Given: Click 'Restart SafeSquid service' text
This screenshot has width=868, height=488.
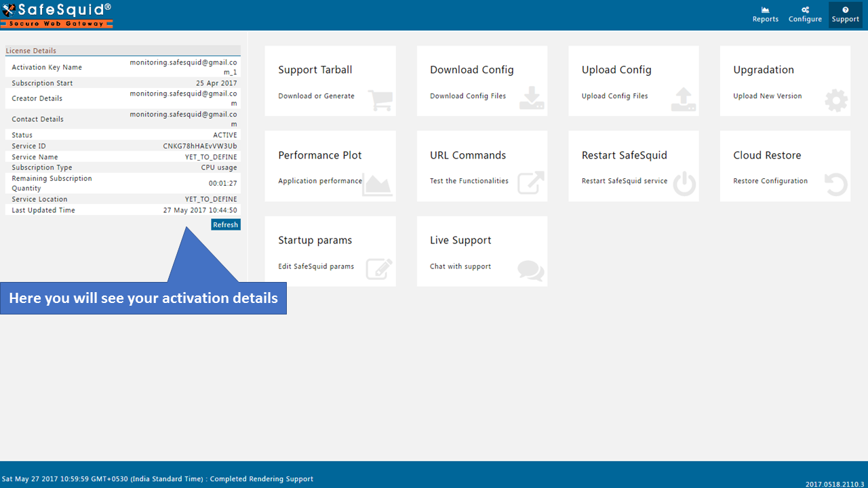Looking at the screenshot, I should click(x=625, y=181).
